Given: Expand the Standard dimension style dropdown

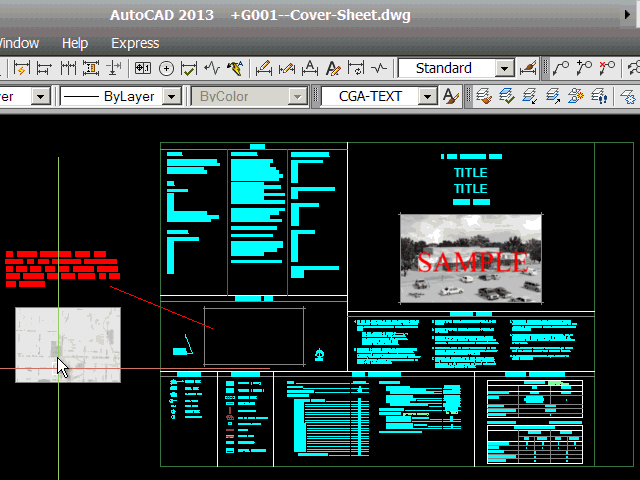Looking at the screenshot, I should tap(504, 68).
